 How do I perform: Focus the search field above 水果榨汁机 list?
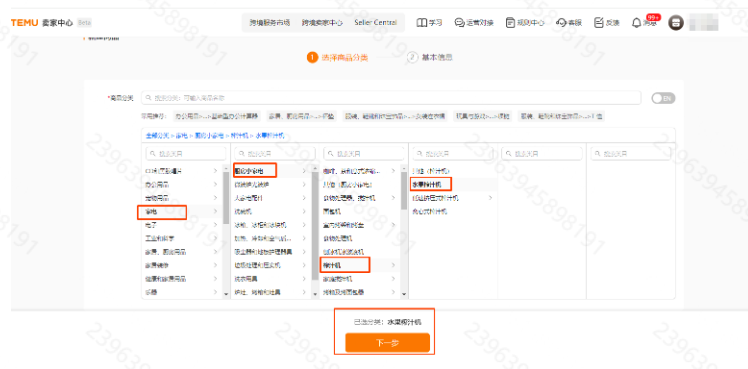(452, 154)
